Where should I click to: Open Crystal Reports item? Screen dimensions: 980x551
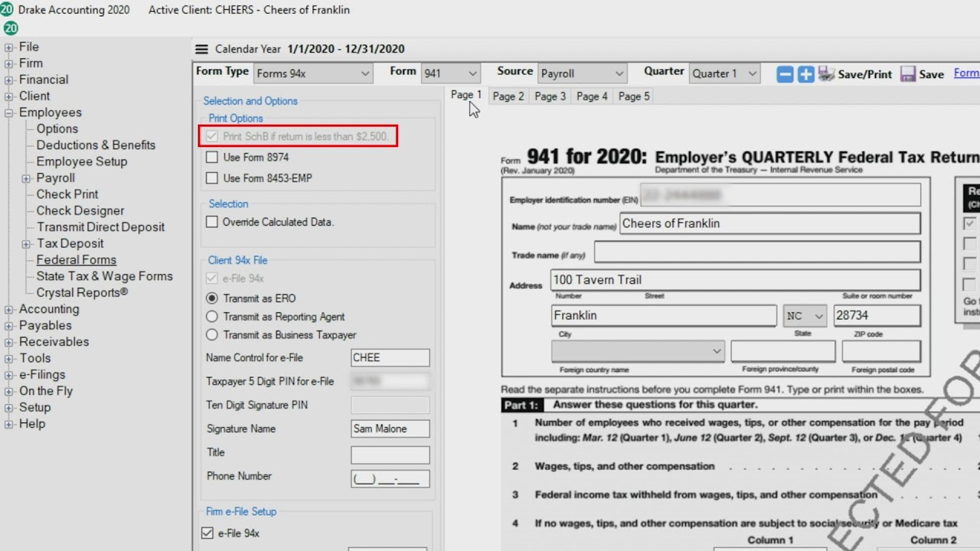coord(82,292)
